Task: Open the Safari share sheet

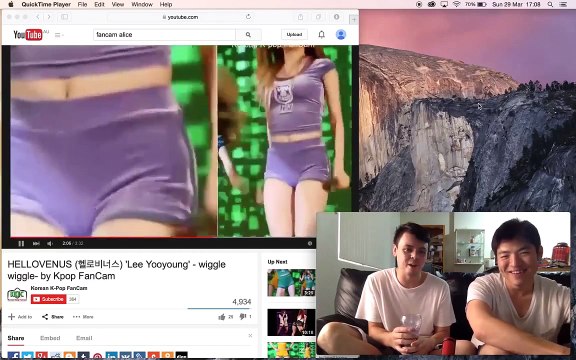Action: (x=300, y=17)
